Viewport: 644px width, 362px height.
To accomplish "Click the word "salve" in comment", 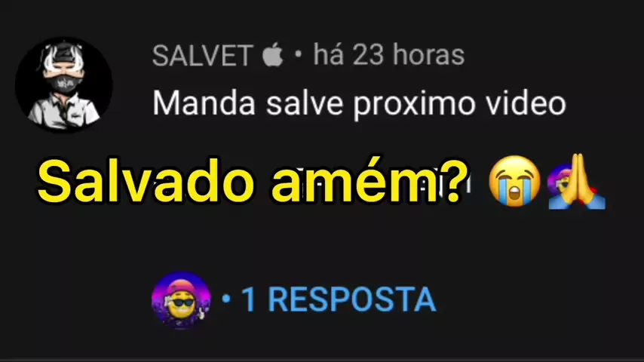I will (x=305, y=103).
